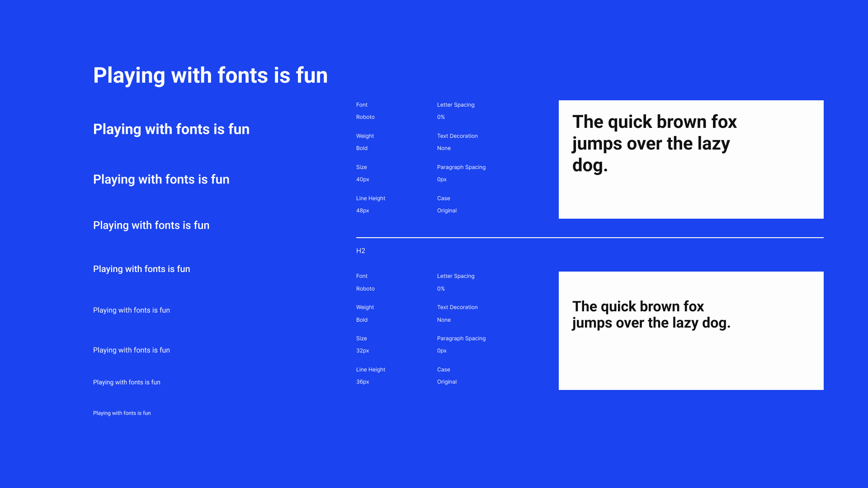Select the two-line pangram preview in H2 section
868x488 pixels.
[x=651, y=314]
